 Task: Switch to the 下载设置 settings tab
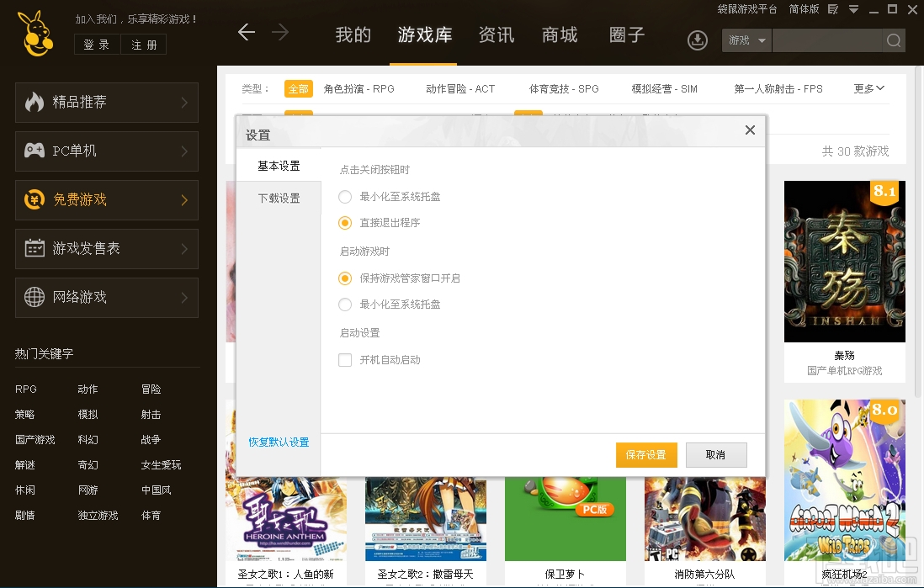279,199
